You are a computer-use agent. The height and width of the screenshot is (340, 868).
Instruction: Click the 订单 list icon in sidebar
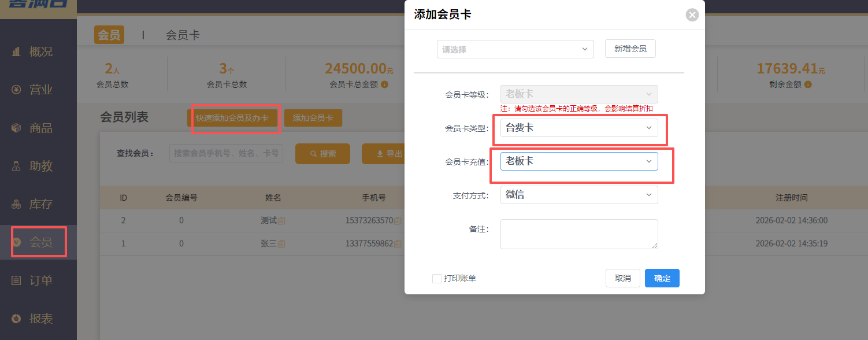17,280
